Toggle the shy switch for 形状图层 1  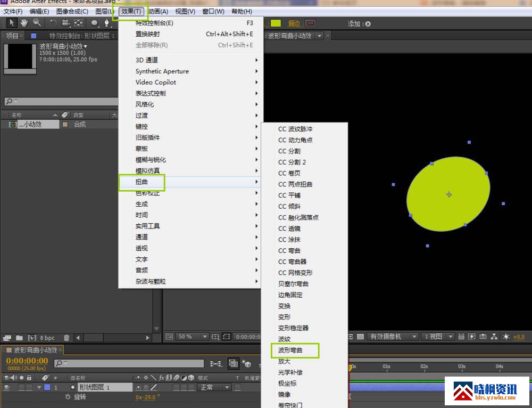tap(138, 387)
